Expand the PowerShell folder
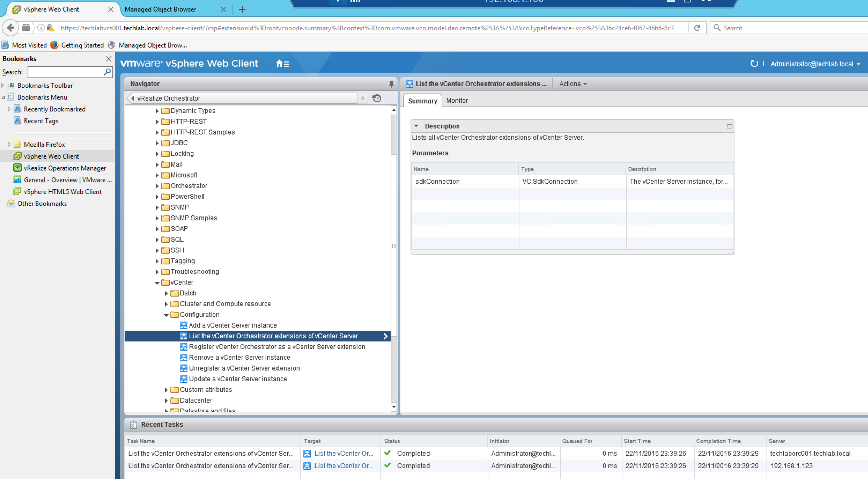 pyautogui.click(x=157, y=197)
